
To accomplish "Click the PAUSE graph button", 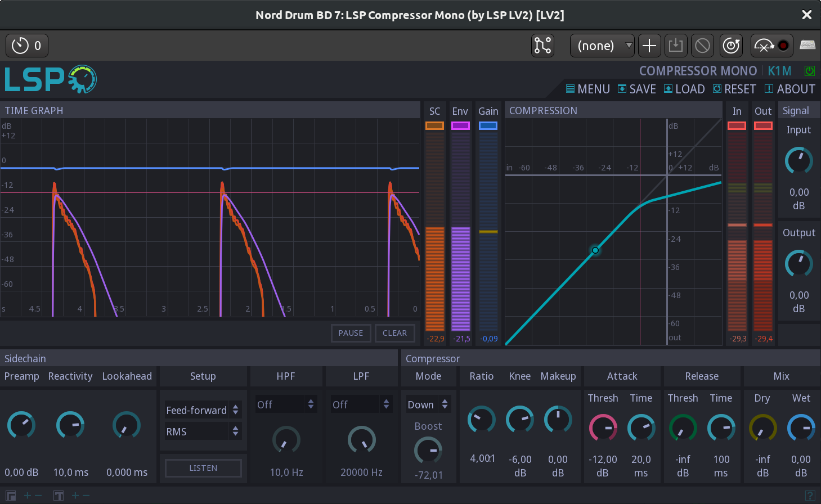I will click(x=351, y=333).
